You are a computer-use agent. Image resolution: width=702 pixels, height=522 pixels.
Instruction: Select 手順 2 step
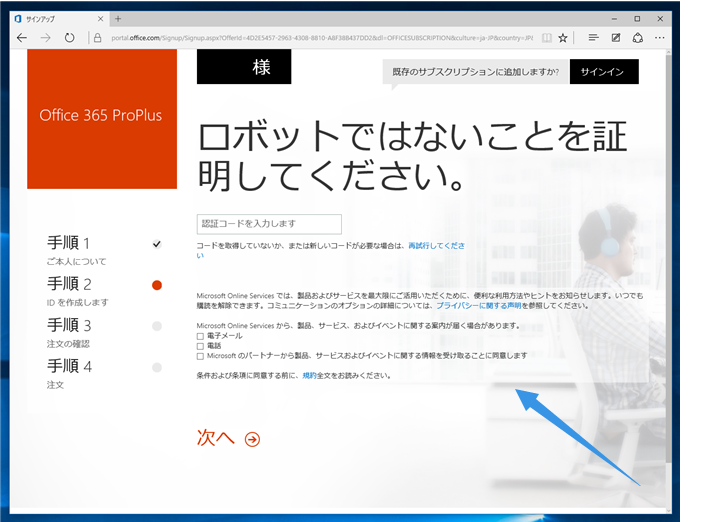pyautogui.click(x=104, y=291)
